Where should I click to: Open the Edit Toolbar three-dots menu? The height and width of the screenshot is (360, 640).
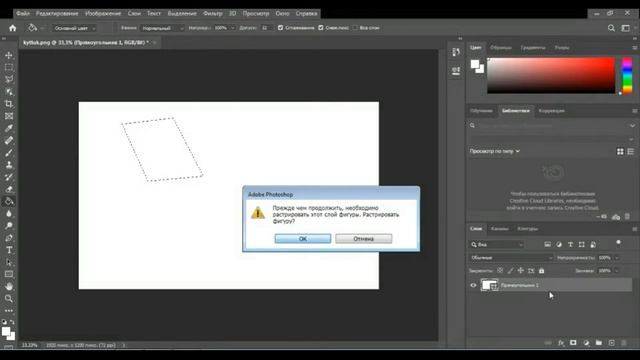[9, 311]
